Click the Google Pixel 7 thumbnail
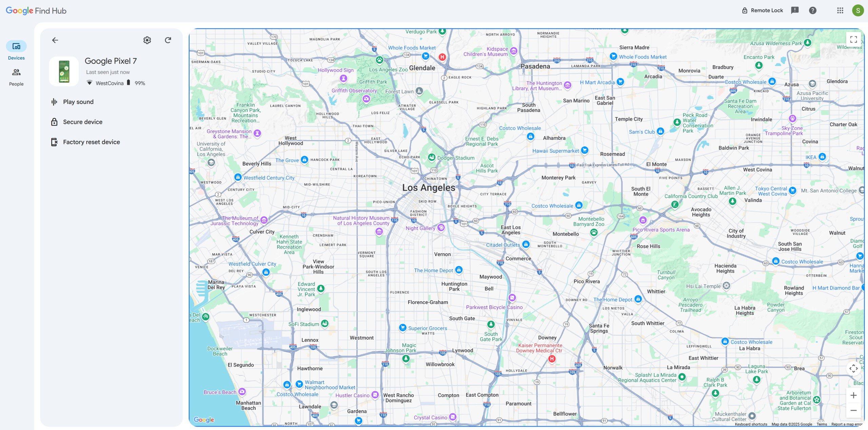The image size is (868, 430). point(64,72)
